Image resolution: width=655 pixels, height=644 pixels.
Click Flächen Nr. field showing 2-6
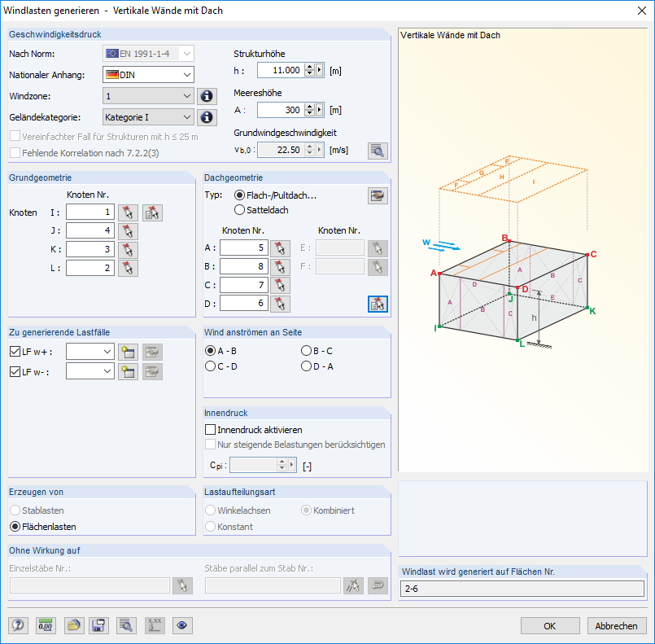(x=522, y=589)
